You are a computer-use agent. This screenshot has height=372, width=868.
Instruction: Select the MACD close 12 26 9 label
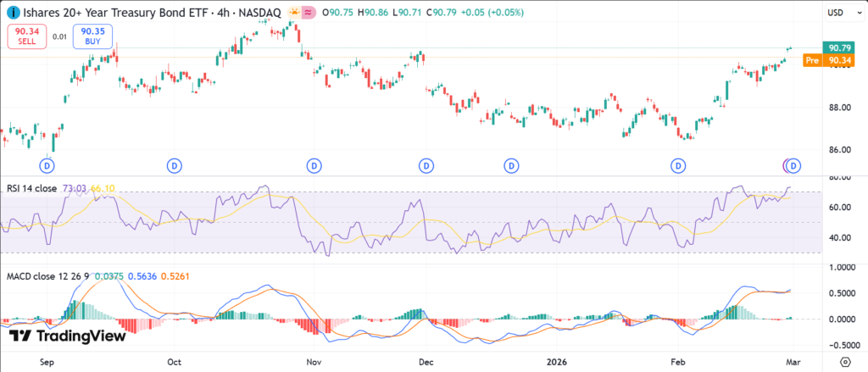pyautogui.click(x=48, y=275)
